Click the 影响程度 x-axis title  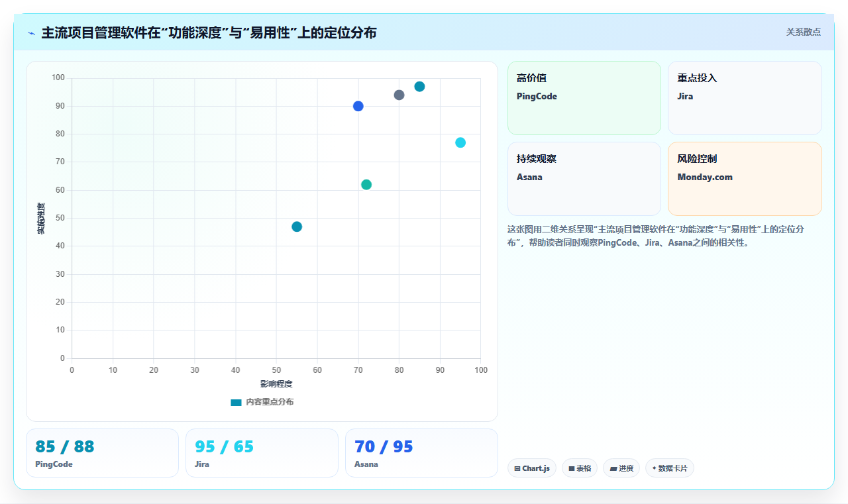point(276,384)
